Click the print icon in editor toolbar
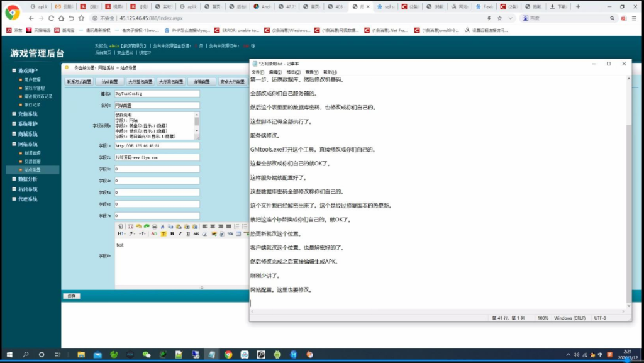Screen dimensions: 644x363 (x=155, y=226)
